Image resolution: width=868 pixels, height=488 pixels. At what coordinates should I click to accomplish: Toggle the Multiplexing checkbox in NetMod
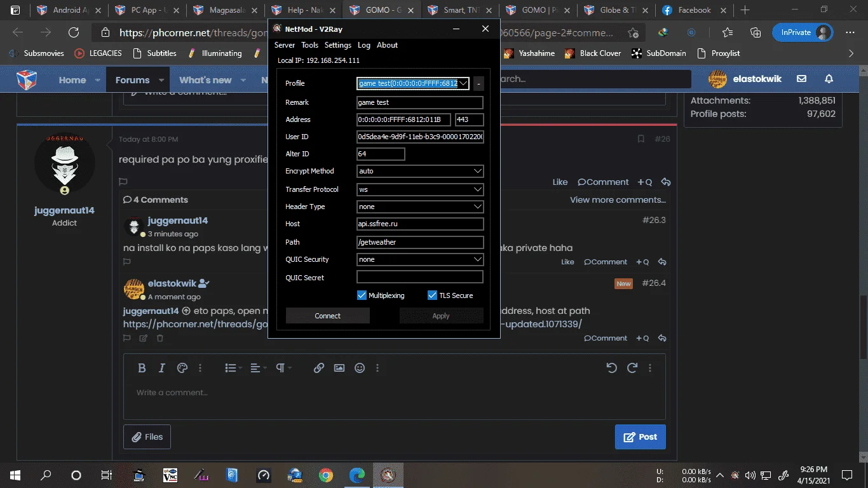pos(362,295)
